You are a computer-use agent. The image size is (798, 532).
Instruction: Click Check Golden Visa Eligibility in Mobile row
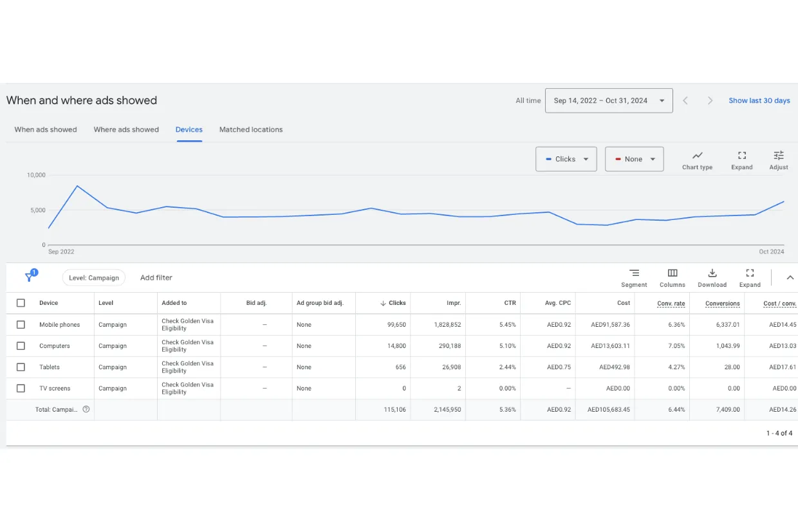point(187,325)
